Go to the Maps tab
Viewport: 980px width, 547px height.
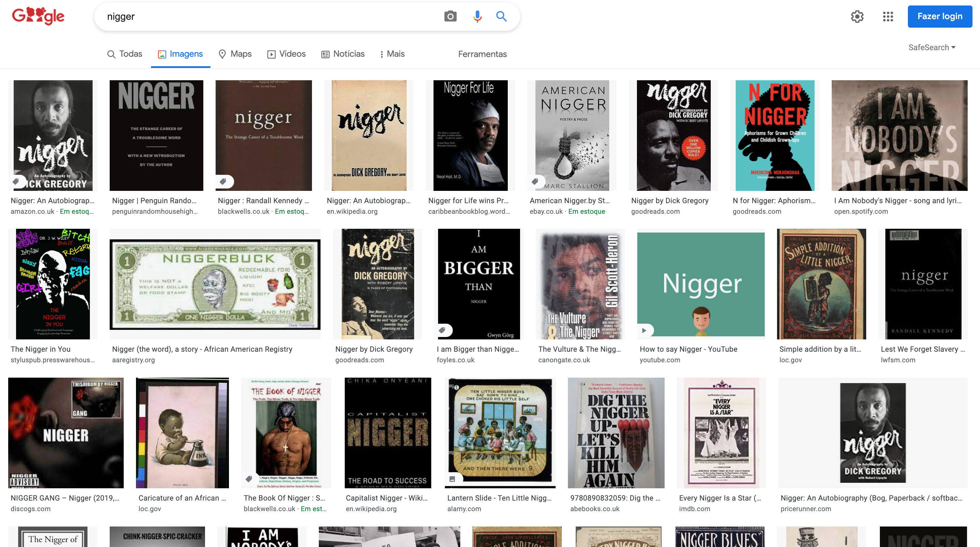point(235,54)
